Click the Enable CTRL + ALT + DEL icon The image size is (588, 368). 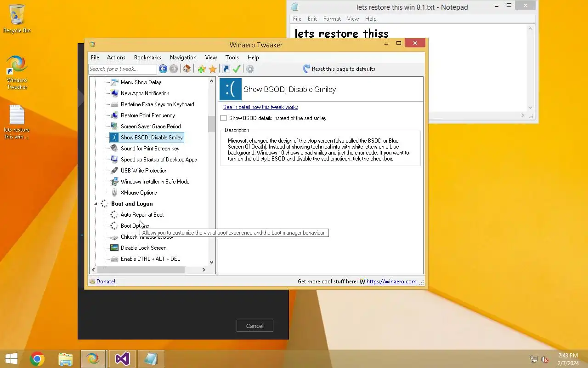[x=114, y=259]
